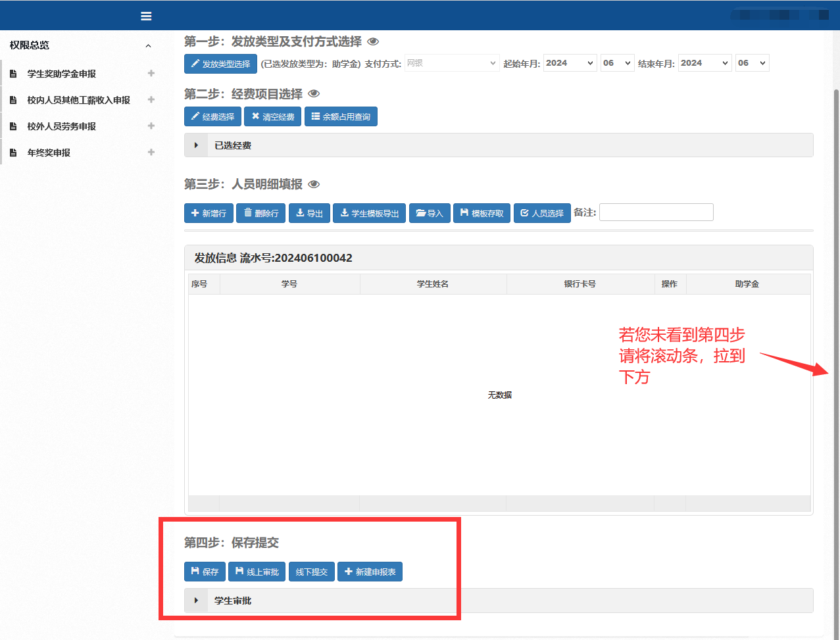Click the 无数据 empty table message
This screenshot has width=840, height=640.
500,395
